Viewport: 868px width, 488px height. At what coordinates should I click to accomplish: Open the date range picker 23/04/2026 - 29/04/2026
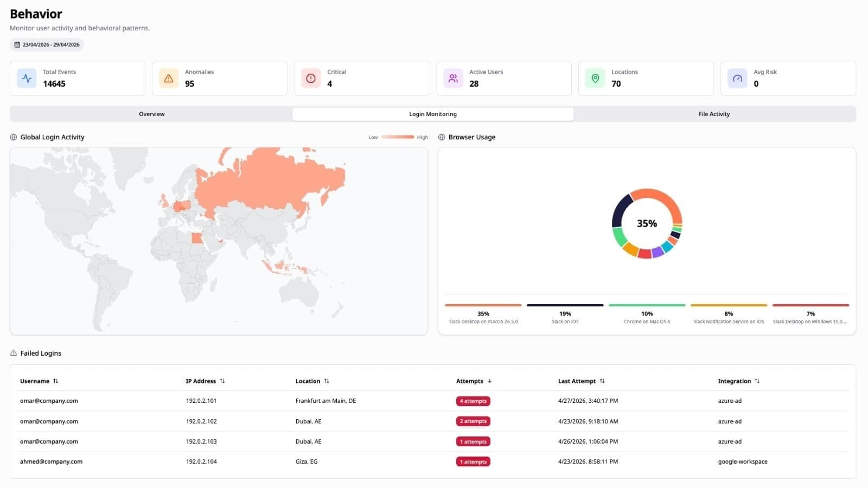pos(47,44)
